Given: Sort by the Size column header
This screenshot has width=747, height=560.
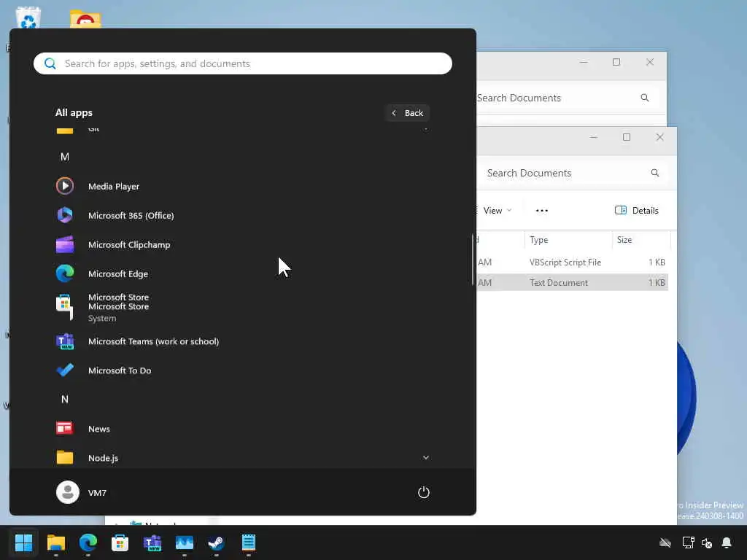Looking at the screenshot, I should point(640,239).
